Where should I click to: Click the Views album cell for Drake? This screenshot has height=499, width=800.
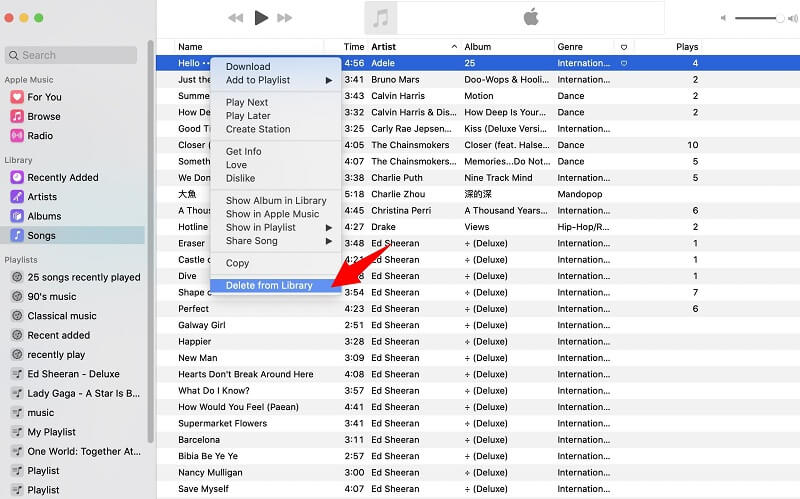477,227
